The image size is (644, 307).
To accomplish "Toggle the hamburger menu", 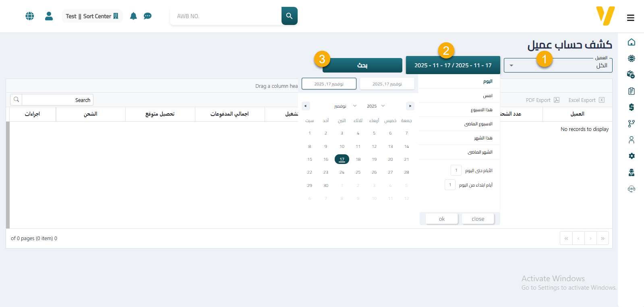I will point(630,18).
